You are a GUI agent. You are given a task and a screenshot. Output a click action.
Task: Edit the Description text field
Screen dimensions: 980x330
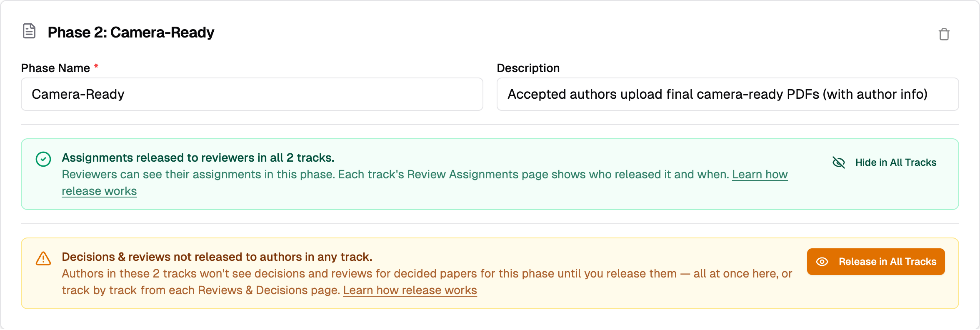pos(727,94)
